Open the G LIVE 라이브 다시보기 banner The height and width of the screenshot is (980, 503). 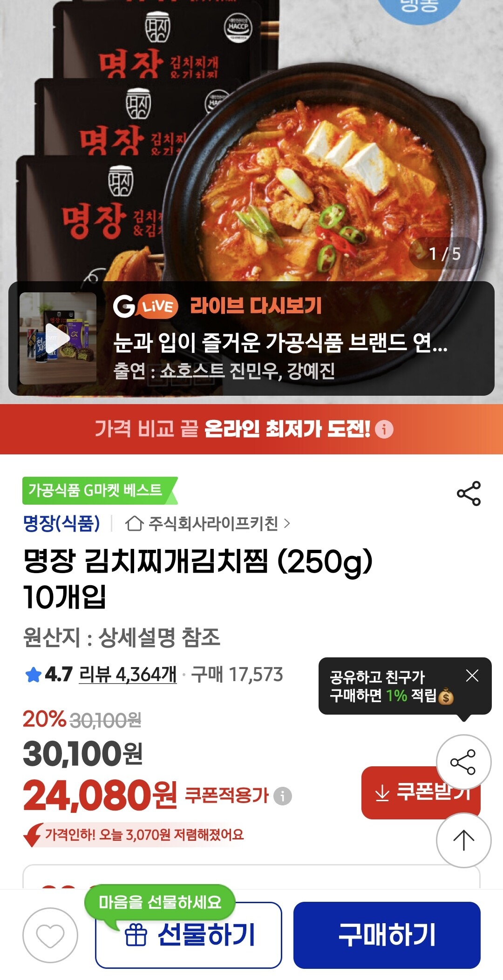point(251,338)
